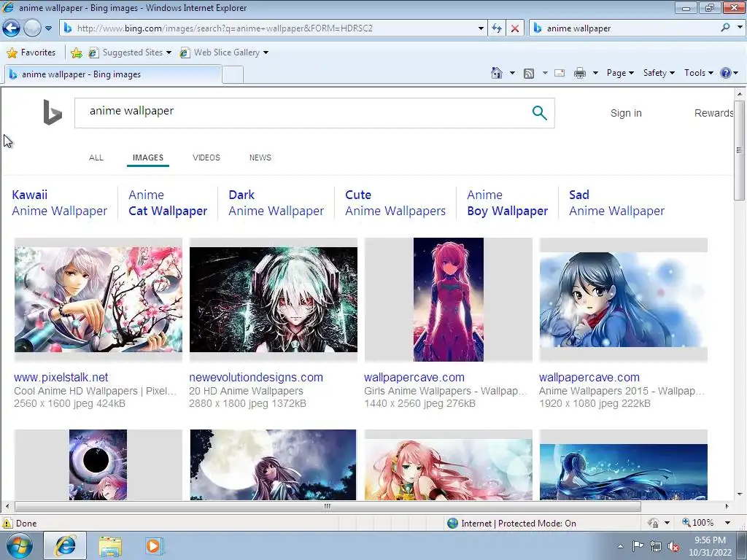Screen dimensions: 747x560
Task: Open the blue-haired winter girl thumbnail
Action: pyautogui.click(x=623, y=300)
